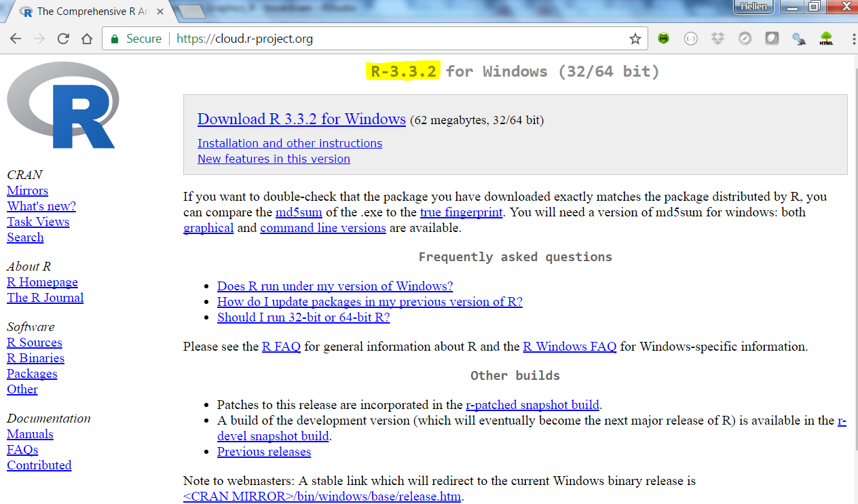Open R Binaries under Software

pyautogui.click(x=35, y=358)
